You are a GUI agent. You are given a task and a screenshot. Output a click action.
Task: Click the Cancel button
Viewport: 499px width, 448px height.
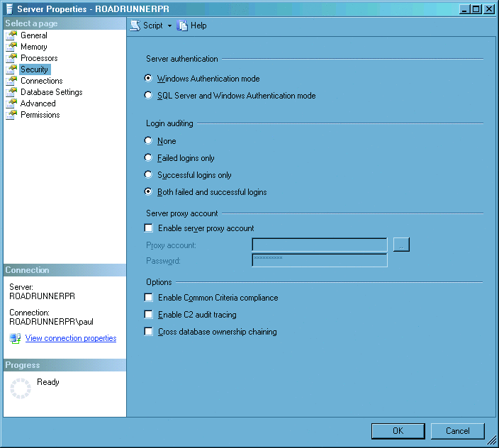458,431
